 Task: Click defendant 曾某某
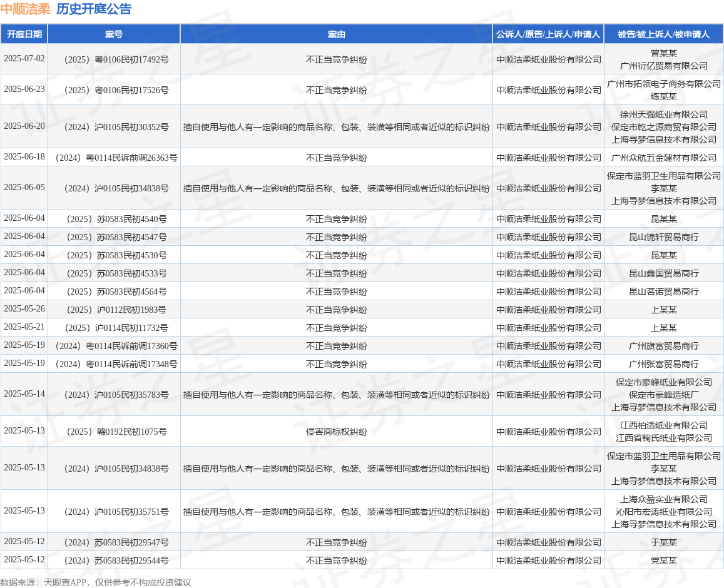pyautogui.click(x=663, y=53)
